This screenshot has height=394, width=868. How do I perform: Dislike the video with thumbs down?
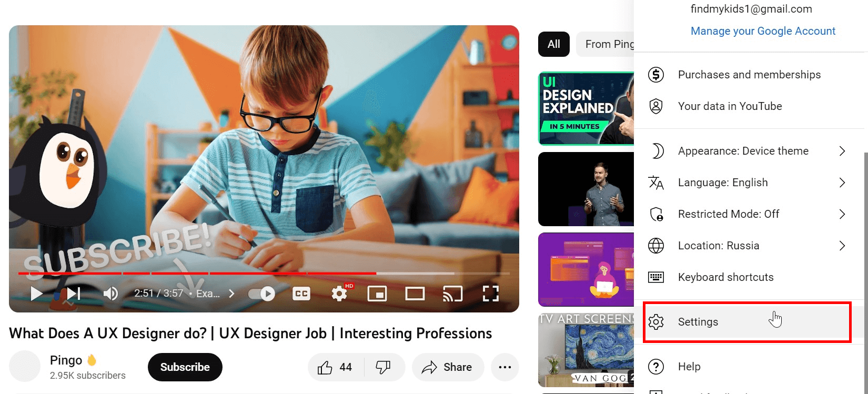coord(383,367)
